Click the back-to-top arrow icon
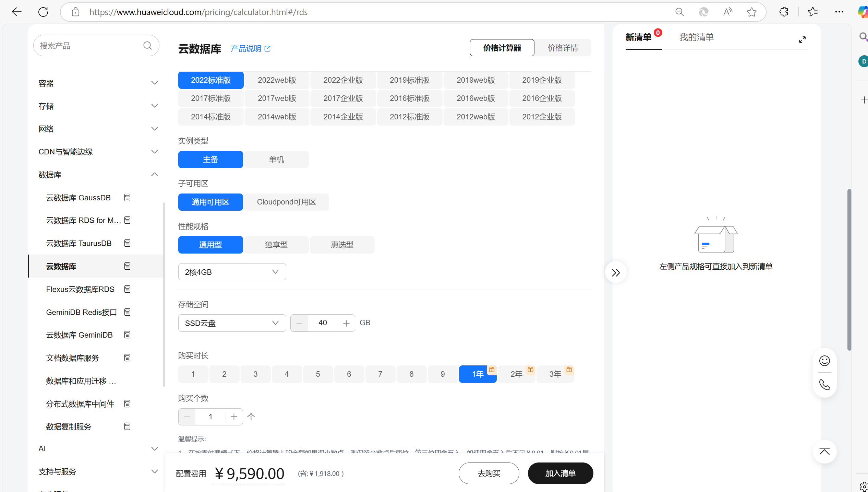 click(x=824, y=452)
